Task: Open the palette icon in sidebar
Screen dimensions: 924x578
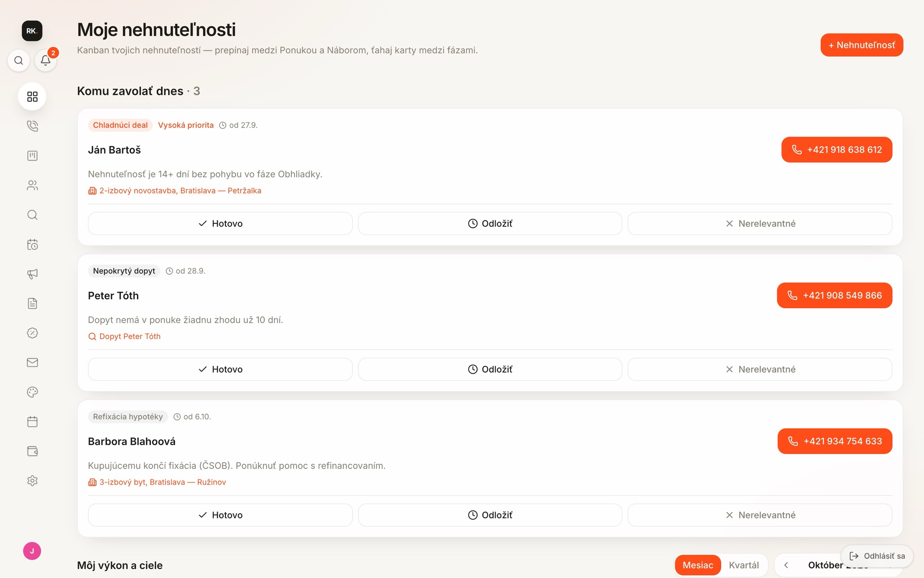Action: [32, 392]
